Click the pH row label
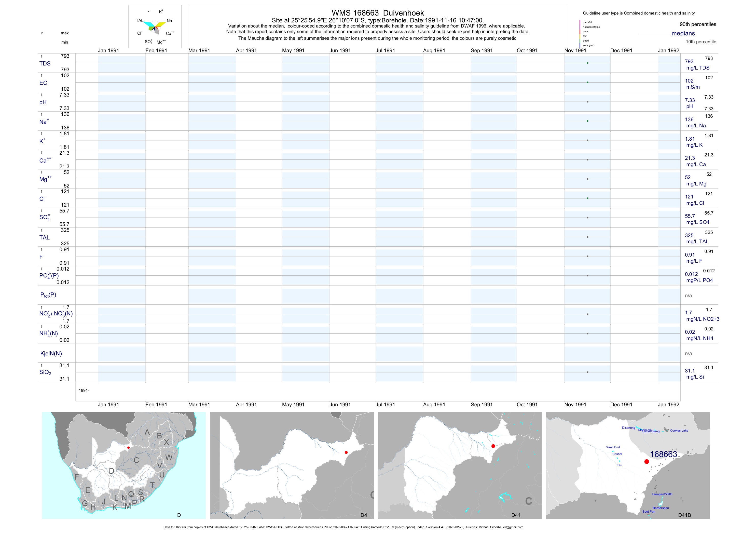 (x=43, y=102)
